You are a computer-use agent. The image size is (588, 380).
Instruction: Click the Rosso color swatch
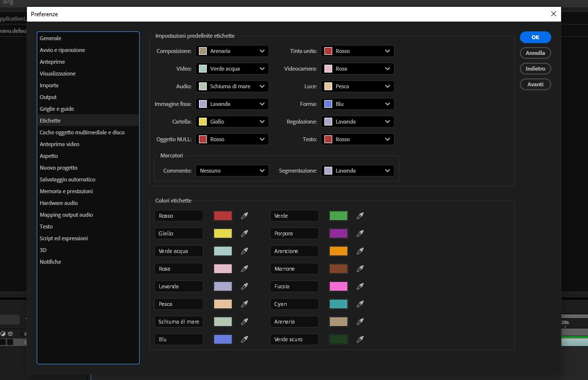pos(223,216)
